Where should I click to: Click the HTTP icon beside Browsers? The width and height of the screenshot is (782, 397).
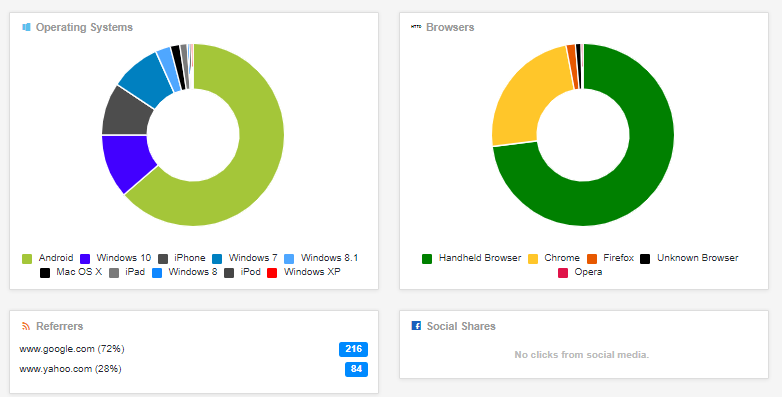click(416, 26)
